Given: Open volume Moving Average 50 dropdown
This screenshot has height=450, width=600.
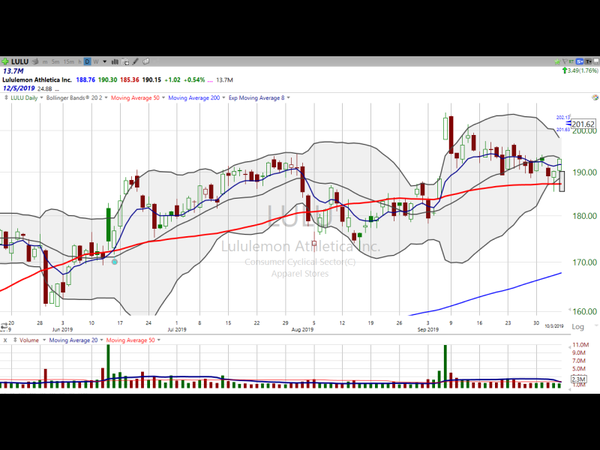Looking at the screenshot, I should 159,340.
